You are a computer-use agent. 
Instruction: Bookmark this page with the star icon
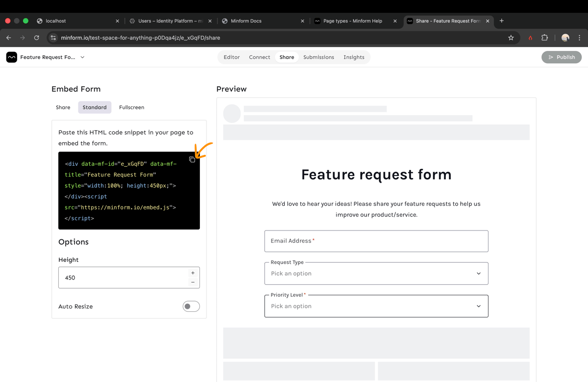511,38
